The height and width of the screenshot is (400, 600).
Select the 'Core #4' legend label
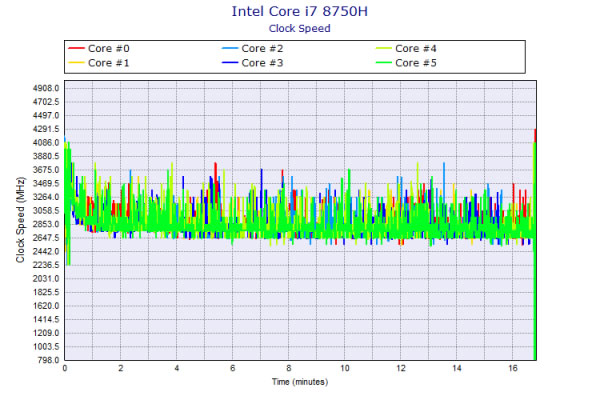416,49
